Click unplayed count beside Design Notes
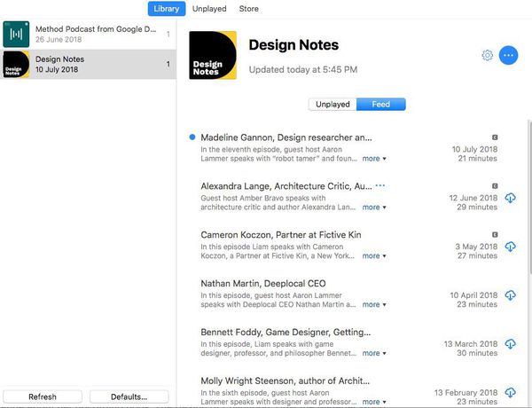Viewport: 532px width, 408px height. pos(168,64)
